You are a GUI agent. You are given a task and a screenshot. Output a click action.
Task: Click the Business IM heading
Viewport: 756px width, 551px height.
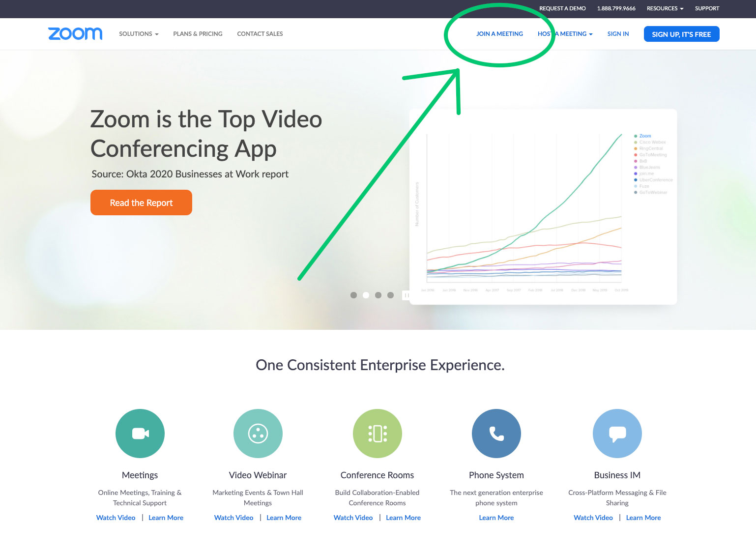coord(617,475)
